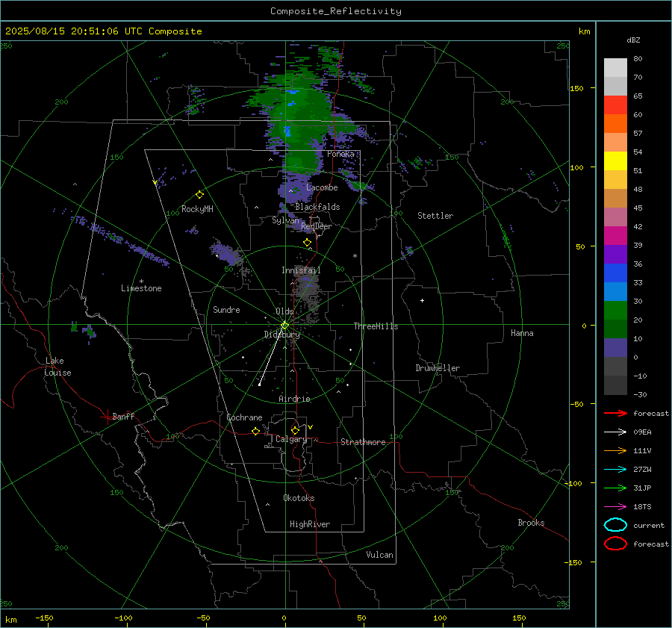Click the strong blue echo core north of Ponoka
The width and height of the screenshot is (672, 628).
287,131
